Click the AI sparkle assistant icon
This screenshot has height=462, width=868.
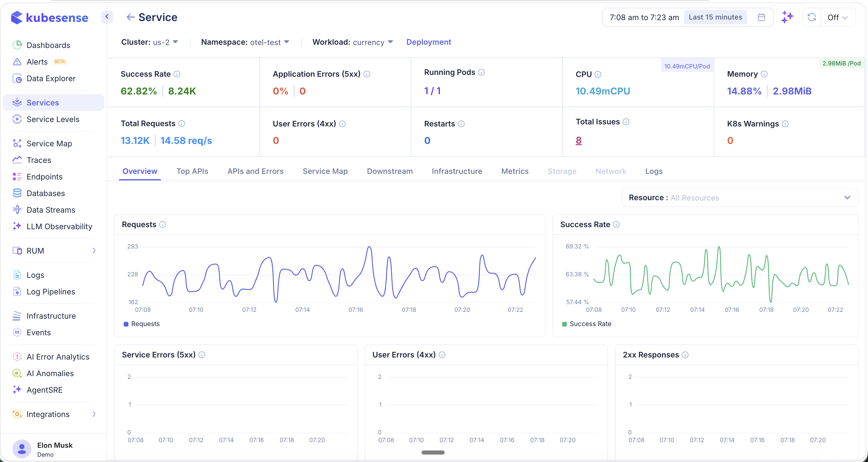pos(788,17)
